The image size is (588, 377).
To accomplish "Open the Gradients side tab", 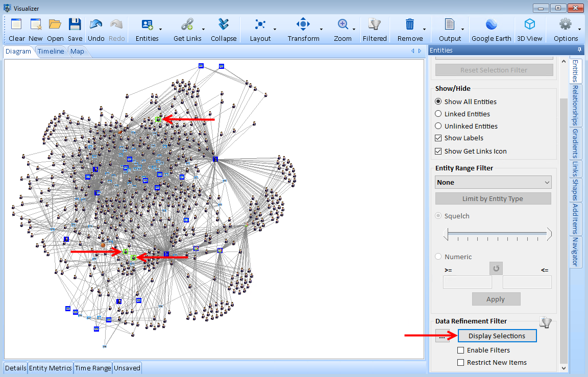I will [x=575, y=143].
